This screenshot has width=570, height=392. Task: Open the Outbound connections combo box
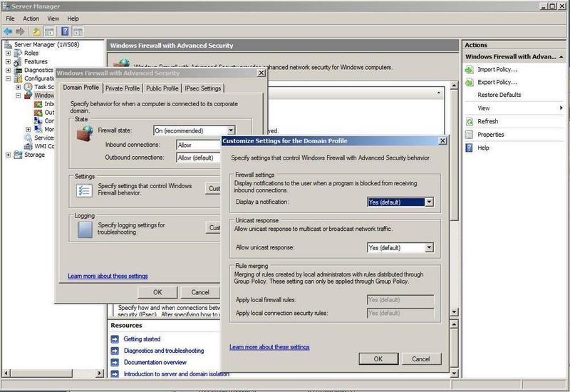click(x=199, y=158)
